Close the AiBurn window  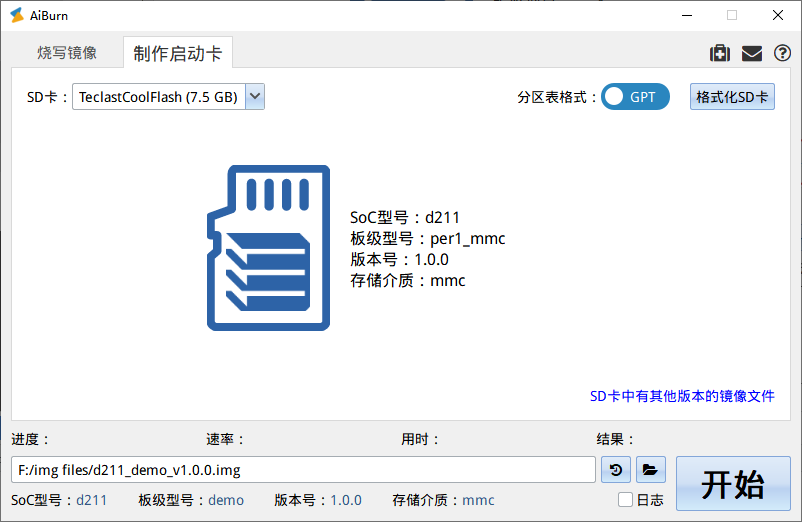(x=777, y=15)
